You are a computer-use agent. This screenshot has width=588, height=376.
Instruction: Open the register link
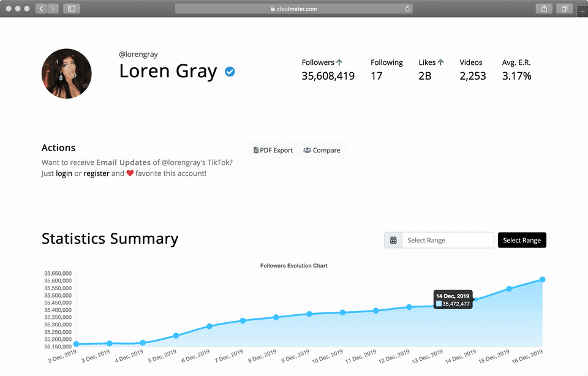96,173
